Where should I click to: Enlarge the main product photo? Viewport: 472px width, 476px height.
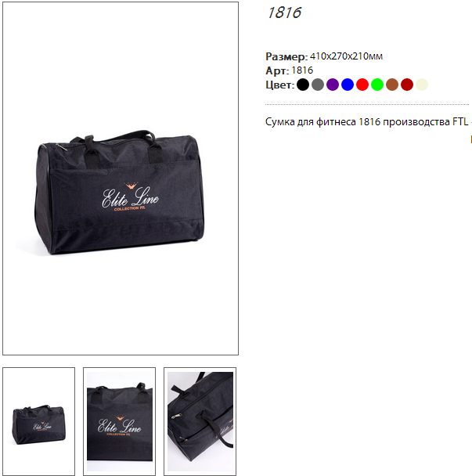tap(121, 178)
